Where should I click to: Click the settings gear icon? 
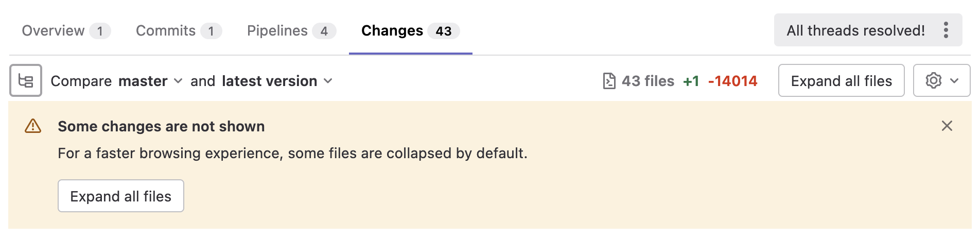pos(933,81)
